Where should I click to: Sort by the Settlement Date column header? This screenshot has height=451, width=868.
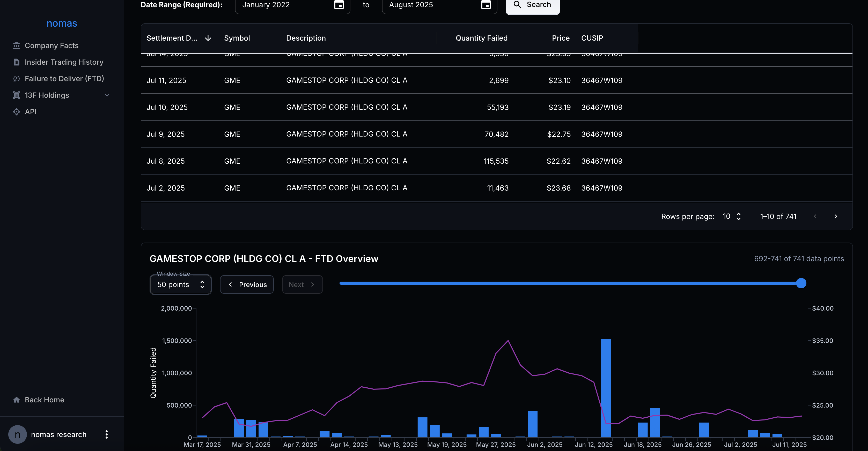click(172, 38)
